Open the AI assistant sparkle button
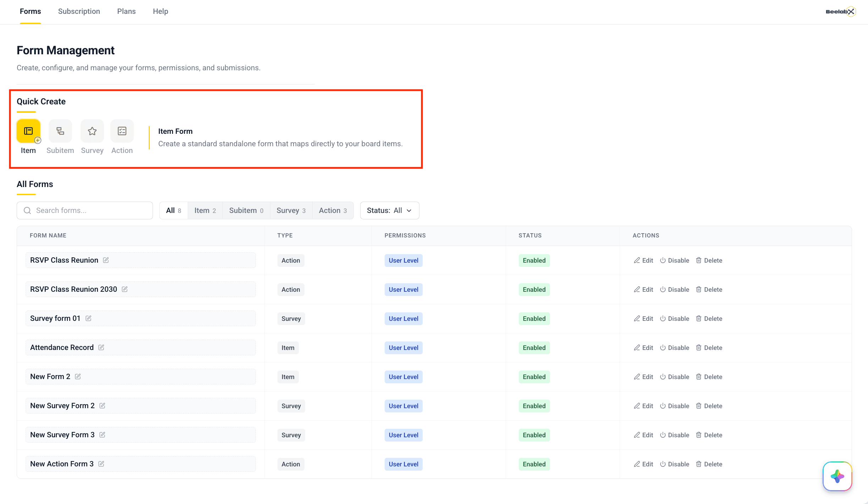Screen dimensions: 868x504 [x=837, y=476]
